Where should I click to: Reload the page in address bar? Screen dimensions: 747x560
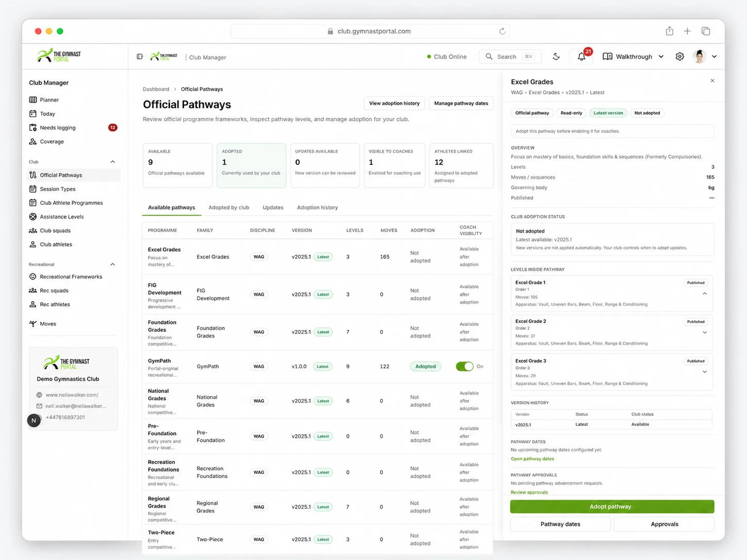(x=502, y=31)
